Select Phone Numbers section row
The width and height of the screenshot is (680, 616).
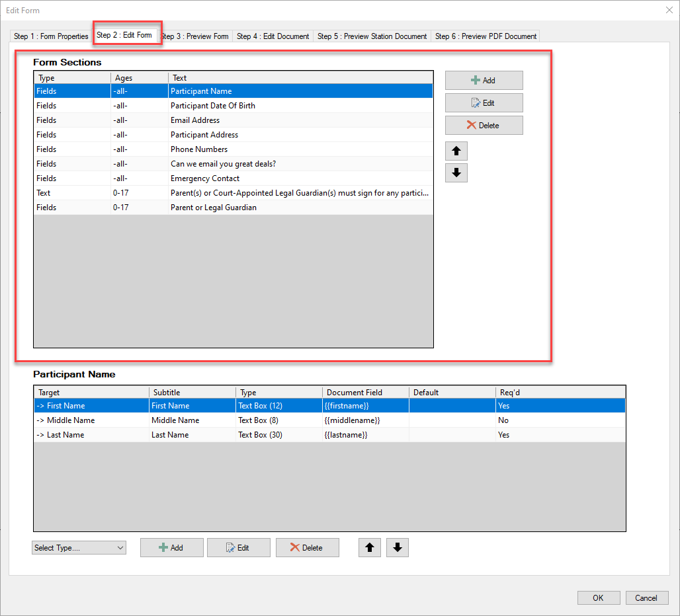point(234,149)
